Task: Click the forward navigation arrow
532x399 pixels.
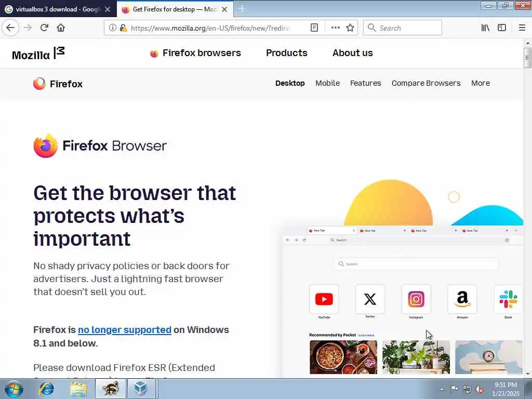Action: 28,28
